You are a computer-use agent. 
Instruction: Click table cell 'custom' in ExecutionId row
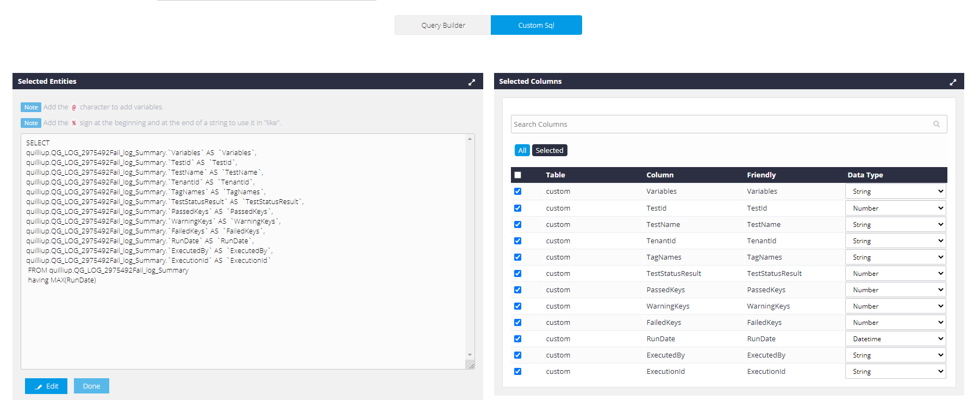(x=558, y=371)
